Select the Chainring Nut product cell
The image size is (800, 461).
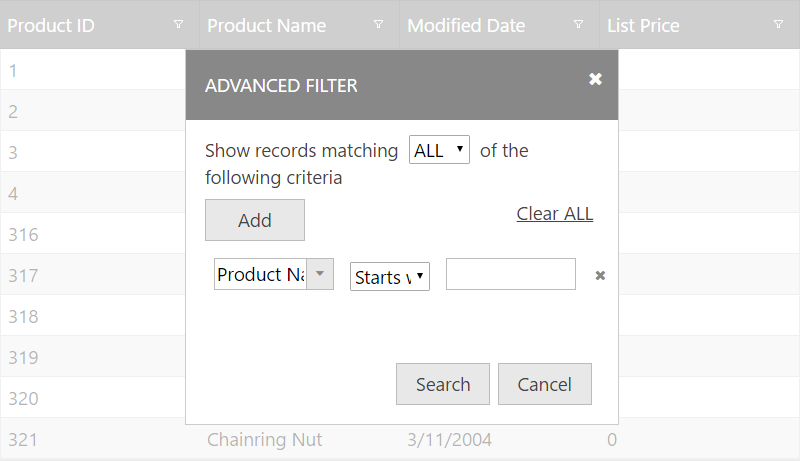pyautogui.click(x=265, y=439)
